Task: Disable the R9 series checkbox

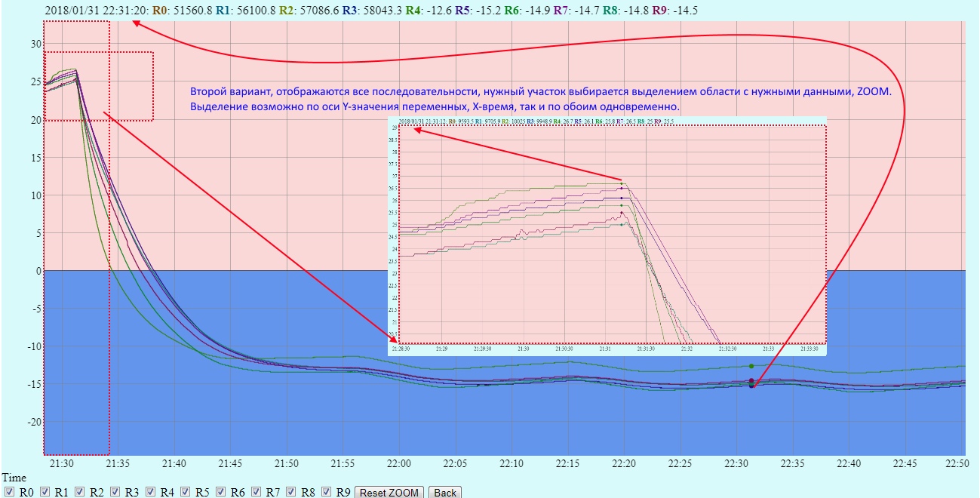Action: (327, 492)
